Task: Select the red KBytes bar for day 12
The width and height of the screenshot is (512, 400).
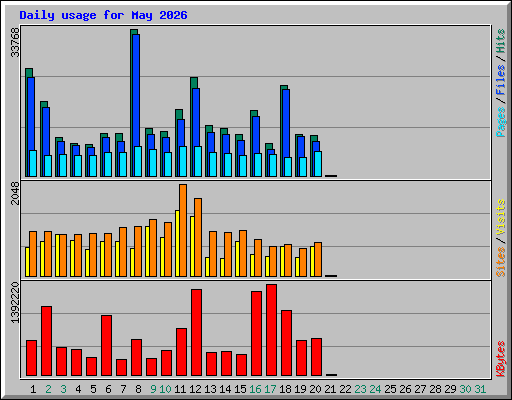Action: pos(196,333)
